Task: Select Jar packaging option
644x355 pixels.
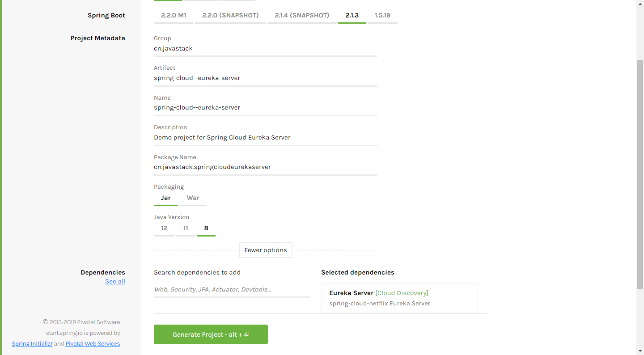Action: pyautogui.click(x=165, y=198)
